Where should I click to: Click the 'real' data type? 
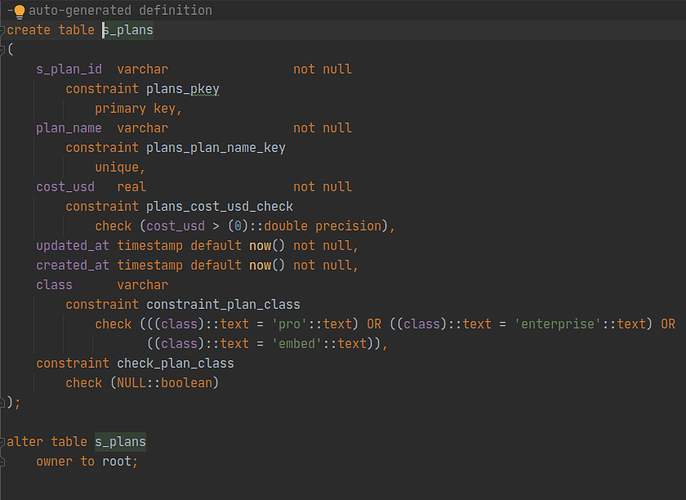(x=131, y=187)
